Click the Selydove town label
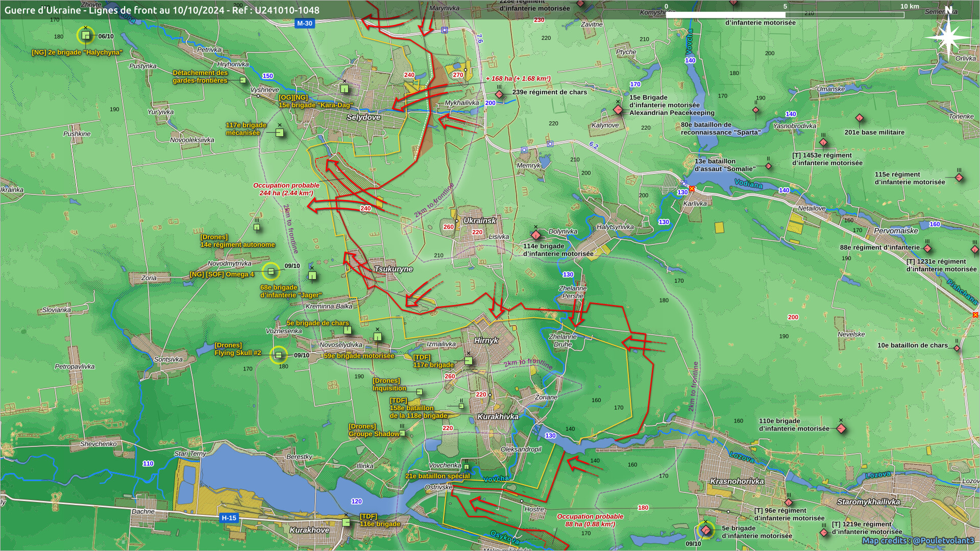Screen dimensions: 980x551 363,117
